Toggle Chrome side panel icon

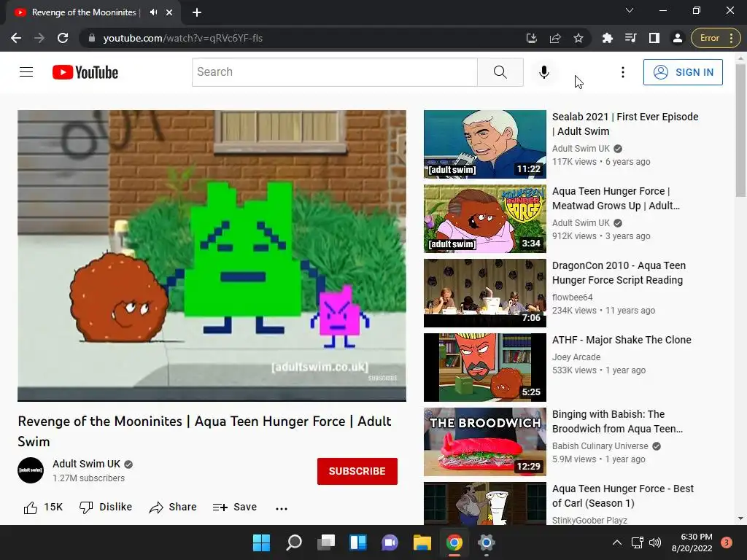coord(654,38)
